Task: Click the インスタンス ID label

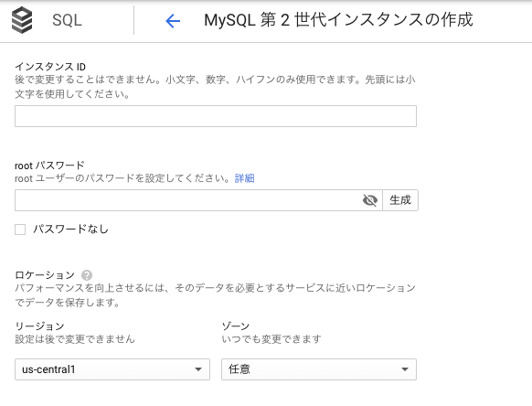Action: tap(50, 67)
